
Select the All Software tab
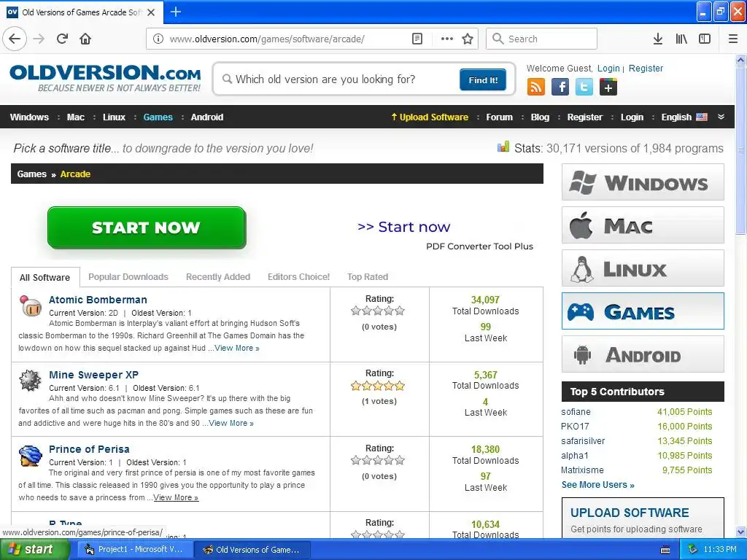(44, 277)
